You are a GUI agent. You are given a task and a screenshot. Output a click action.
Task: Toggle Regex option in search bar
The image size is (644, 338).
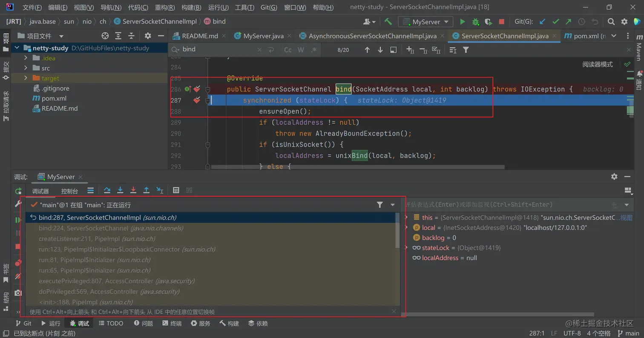tap(314, 50)
